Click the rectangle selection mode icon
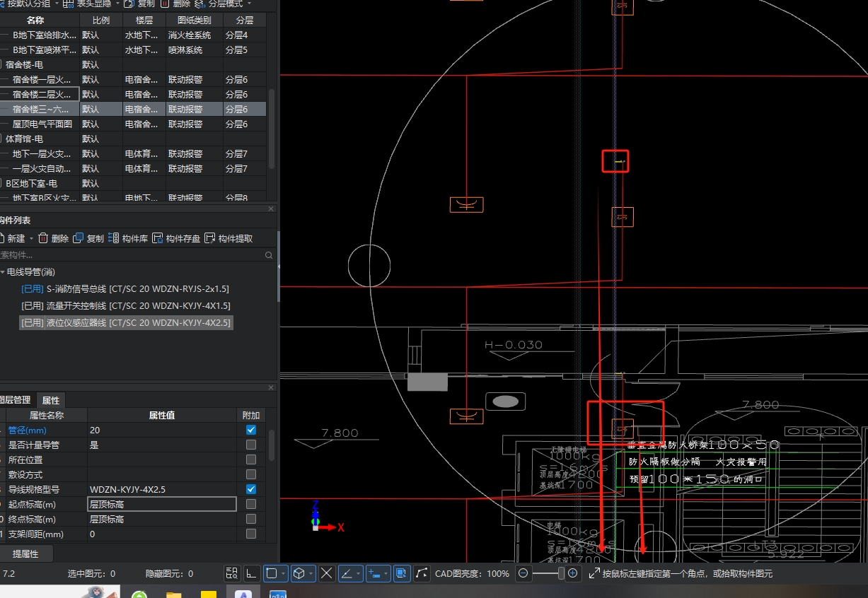The image size is (868, 598). tap(272, 573)
